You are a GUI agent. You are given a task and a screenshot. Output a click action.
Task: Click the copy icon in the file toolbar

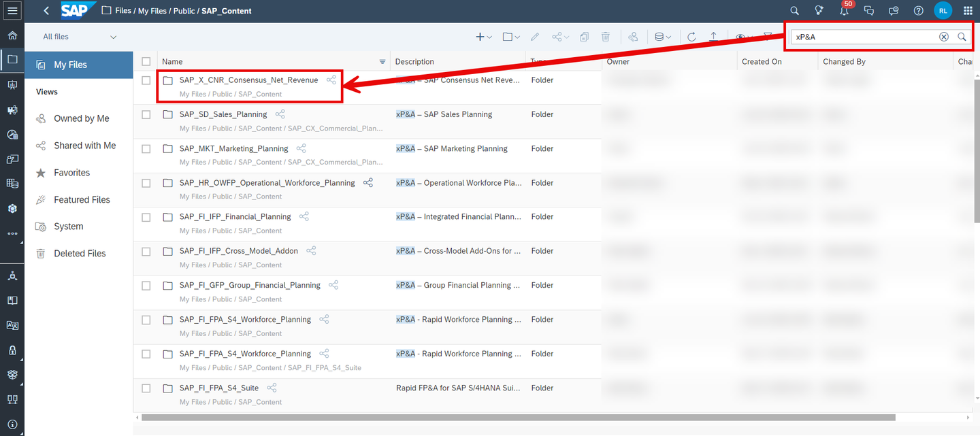tap(584, 37)
